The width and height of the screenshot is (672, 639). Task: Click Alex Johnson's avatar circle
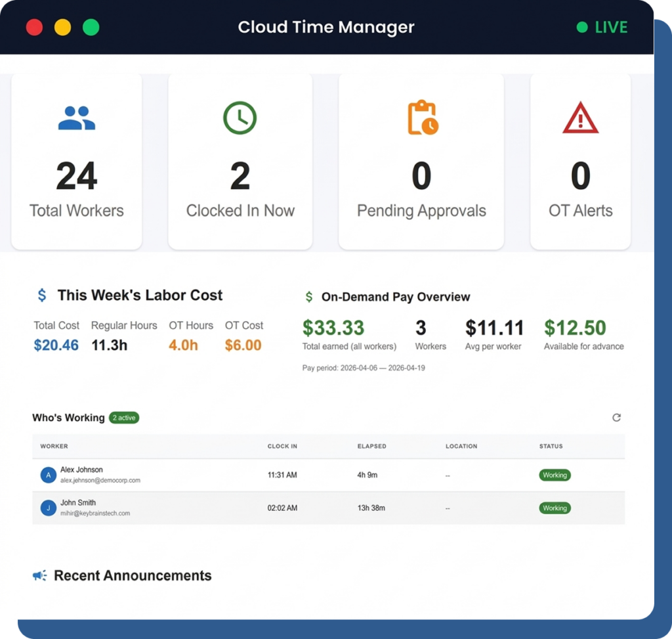pos(48,475)
